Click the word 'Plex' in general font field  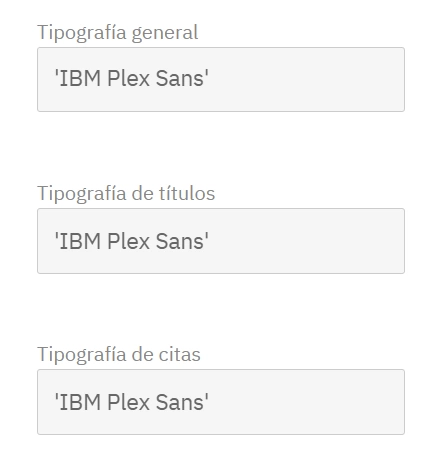point(128,79)
